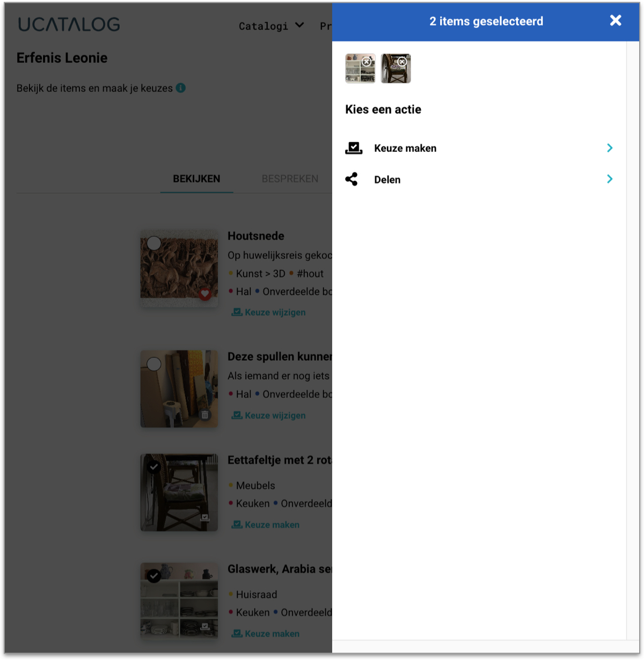Click the Deze spullen hallway photo thumbnail
This screenshot has width=644, height=660.
tap(179, 389)
